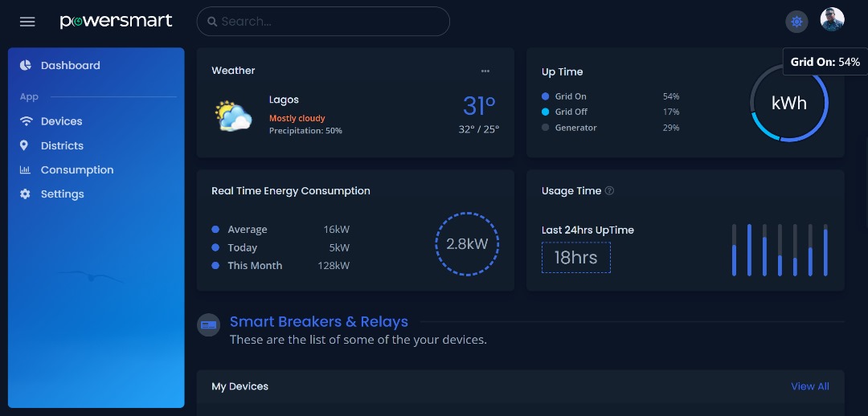The width and height of the screenshot is (868, 416).
Task: Click the Smart Breakers & Relays icon
Action: point(209,324)
